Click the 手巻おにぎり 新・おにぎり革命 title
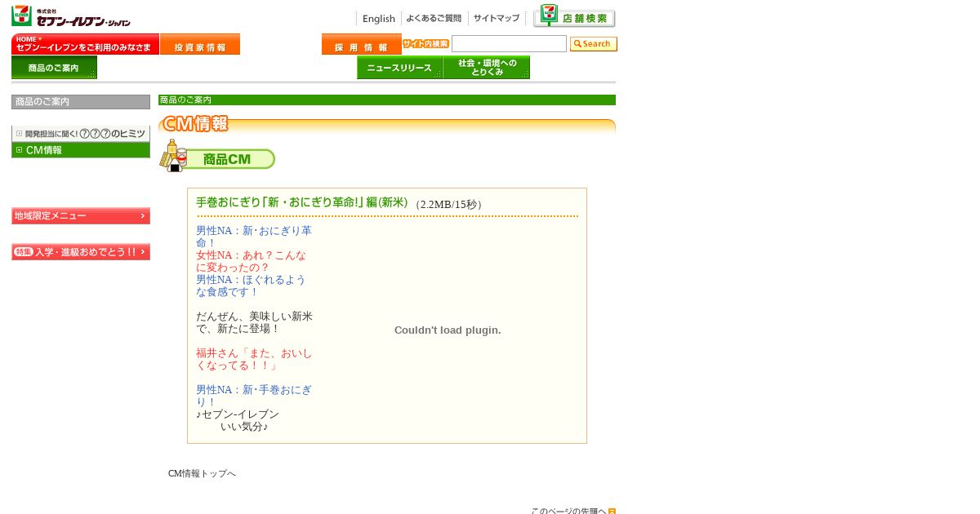The image size is (980, 514). tap(301, 203)
